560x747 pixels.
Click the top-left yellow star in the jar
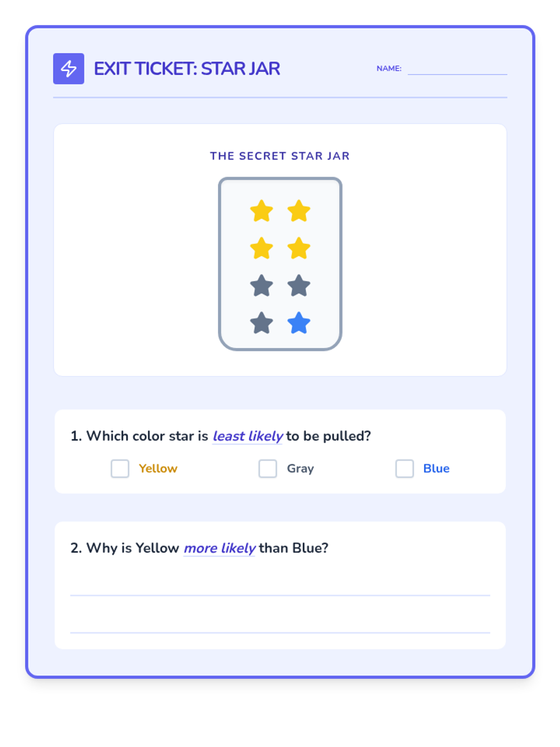[261, 211]
